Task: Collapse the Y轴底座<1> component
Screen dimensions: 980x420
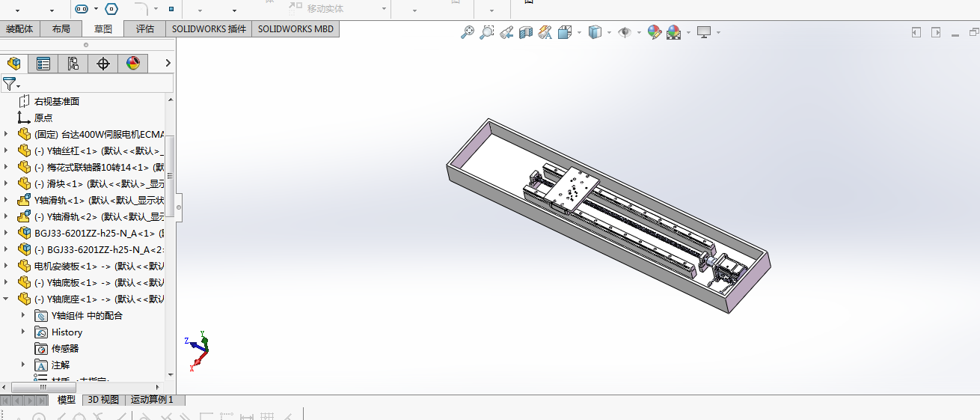Action: point(6,299)
